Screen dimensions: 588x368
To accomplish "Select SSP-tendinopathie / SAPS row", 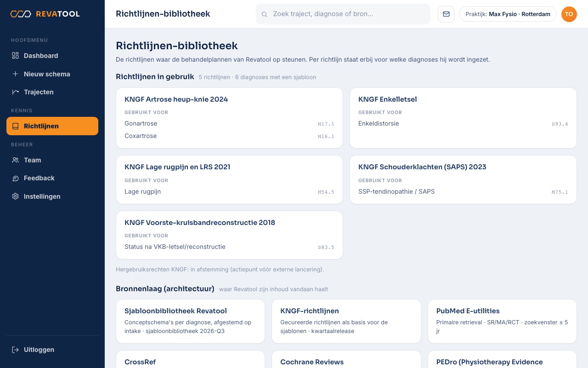I will (x=463, y=192).
